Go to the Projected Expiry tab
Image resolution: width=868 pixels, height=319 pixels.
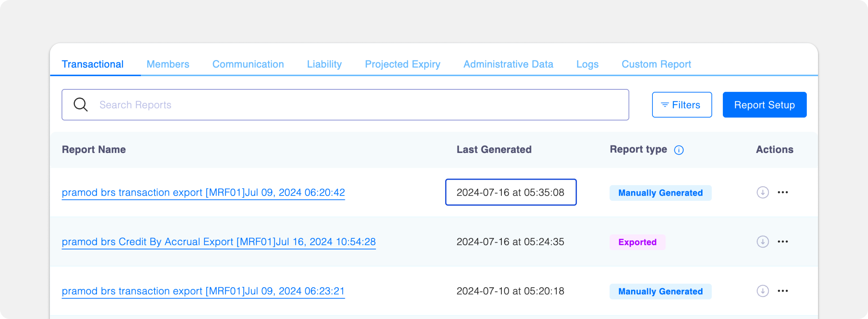coord(402,64)
